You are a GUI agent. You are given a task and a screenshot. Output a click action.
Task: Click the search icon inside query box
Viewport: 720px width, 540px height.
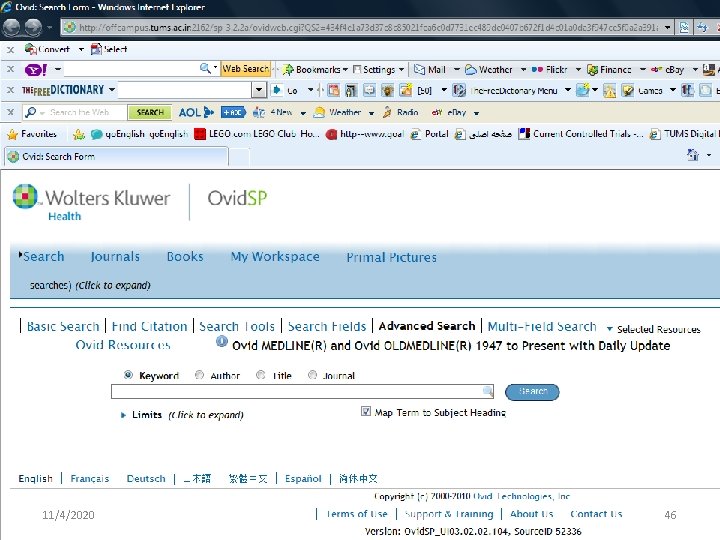tap(488, 391)
